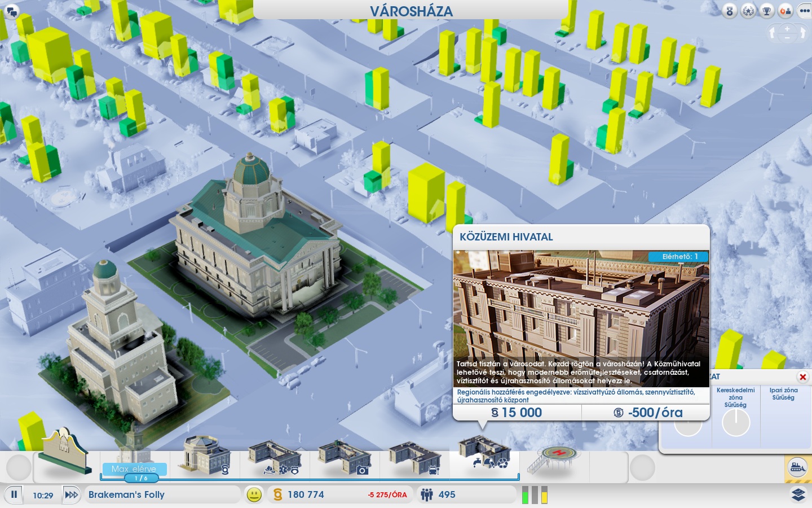812x508 pixels.
Task: Open the three-dots options menu
Action: pyautogui.click(x=804, y=11)
